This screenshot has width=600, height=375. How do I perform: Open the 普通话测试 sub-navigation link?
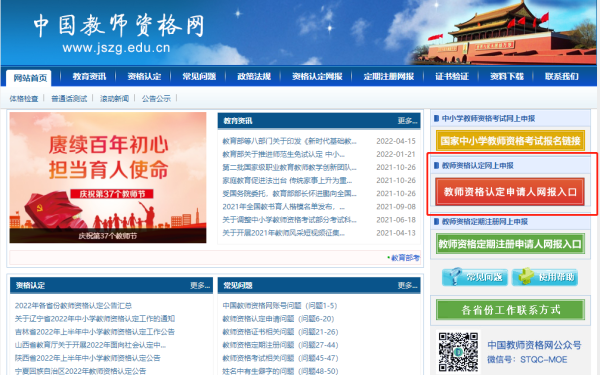coord(69,99)
